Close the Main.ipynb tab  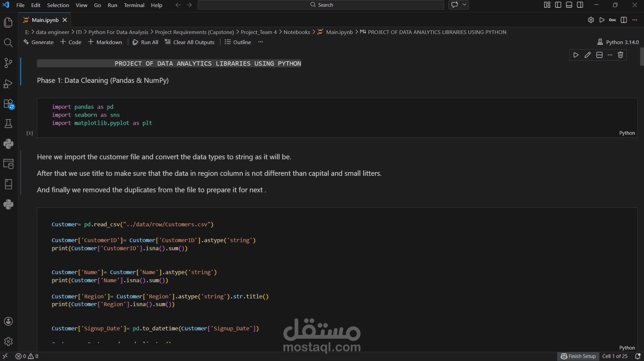(65, 20)
